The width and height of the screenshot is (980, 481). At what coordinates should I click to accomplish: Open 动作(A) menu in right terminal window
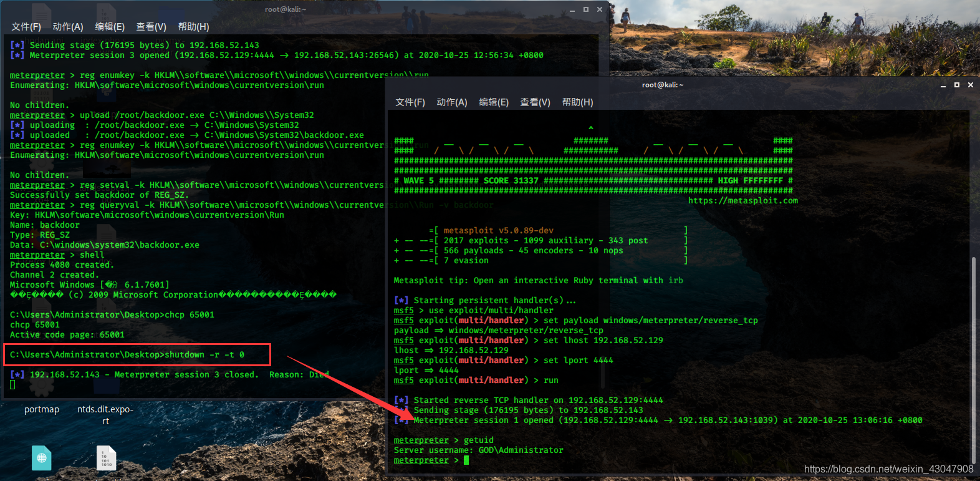[x=452, y=102]
